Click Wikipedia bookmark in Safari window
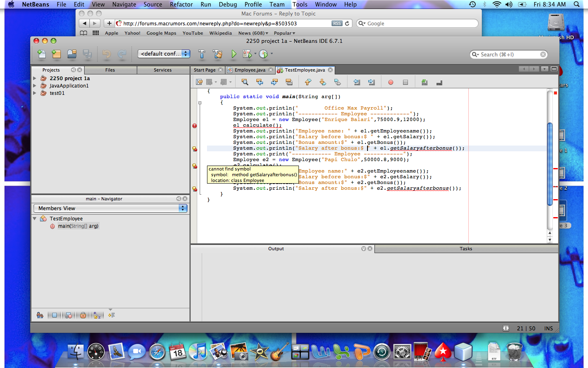This screenshot has width=588, height=368. (x=220, y=33)
